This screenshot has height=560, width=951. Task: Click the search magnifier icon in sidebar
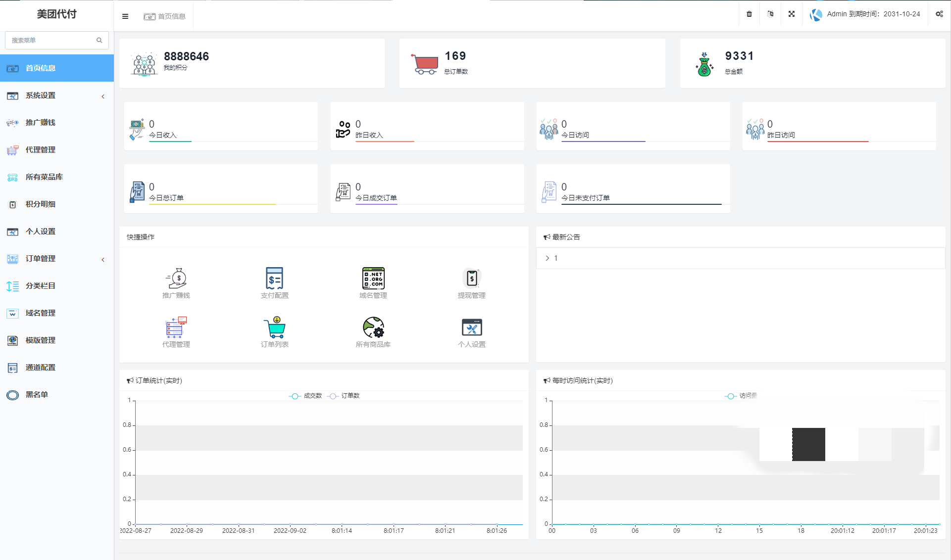pyautogui.click(x=99, y=40)
